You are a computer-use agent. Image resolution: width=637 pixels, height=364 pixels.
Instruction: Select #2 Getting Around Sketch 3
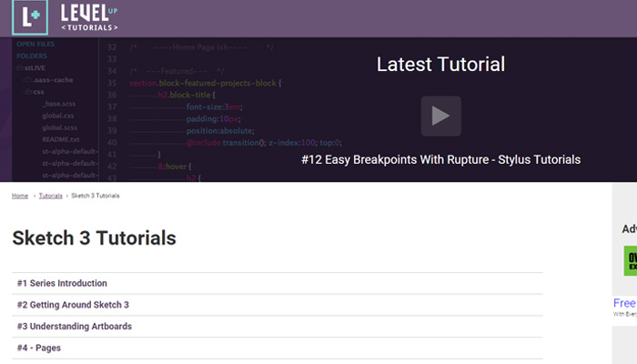tap(73, 305)
